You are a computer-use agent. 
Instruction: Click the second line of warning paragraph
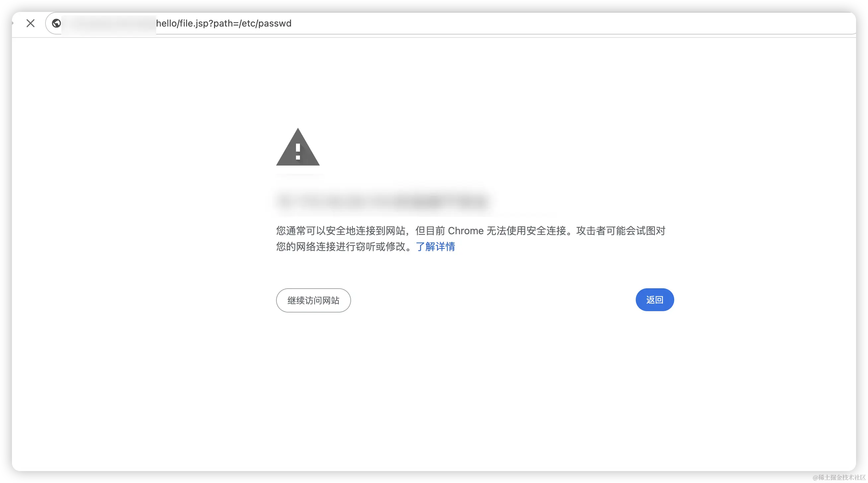(365, 246)
